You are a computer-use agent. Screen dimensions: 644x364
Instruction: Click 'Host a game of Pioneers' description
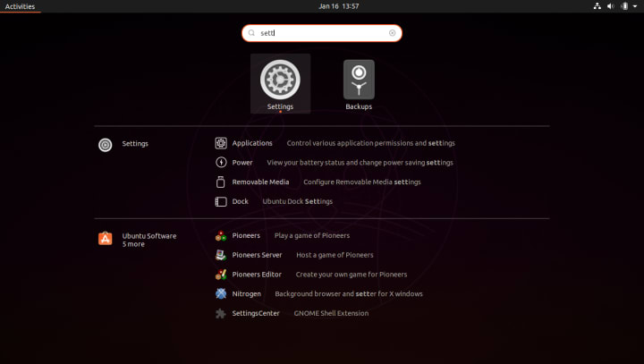click(335, 255)
